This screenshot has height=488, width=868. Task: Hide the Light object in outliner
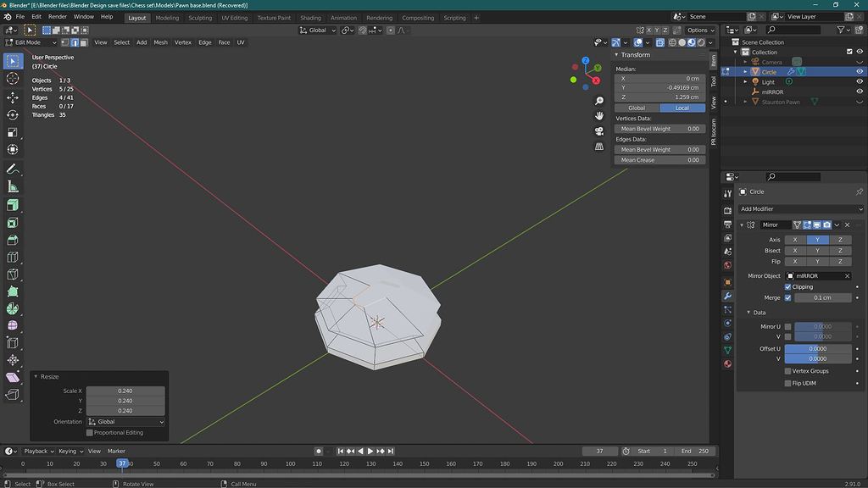(860, 82)
